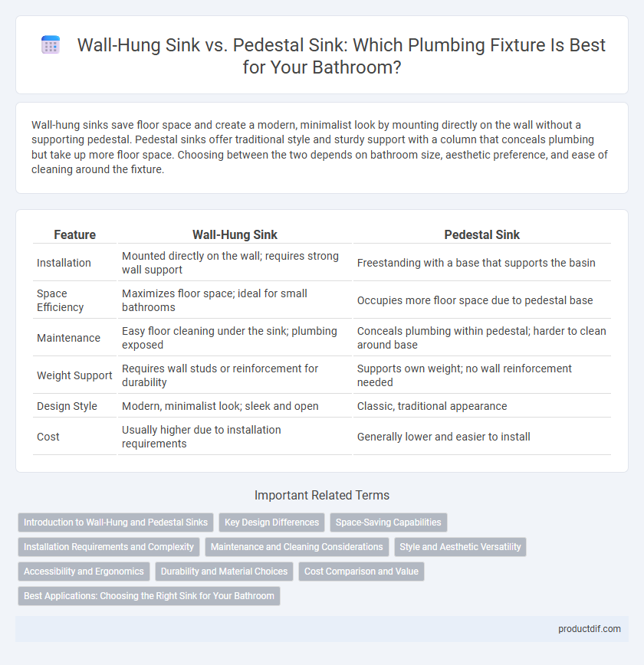Screen dimensions: 644x665
Task: Click the Wall-Hung Sink column header
Action: point(235,234)
